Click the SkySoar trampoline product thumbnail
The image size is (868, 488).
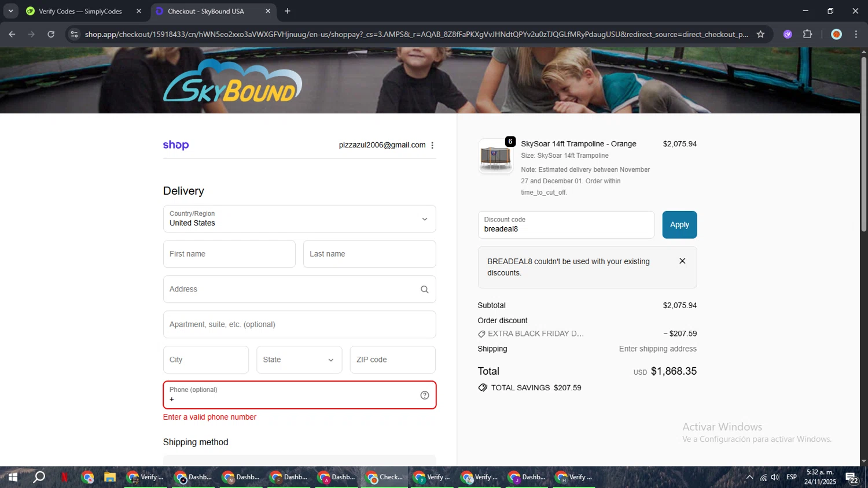pos(495,156)
